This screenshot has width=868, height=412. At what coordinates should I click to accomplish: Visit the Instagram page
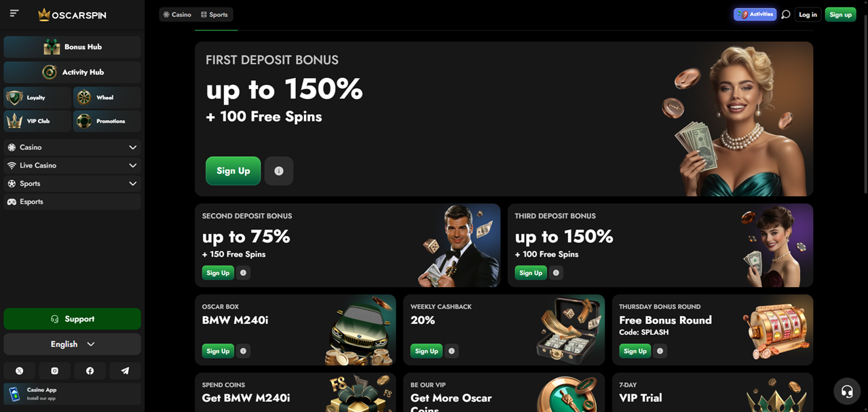coord(54,371)
